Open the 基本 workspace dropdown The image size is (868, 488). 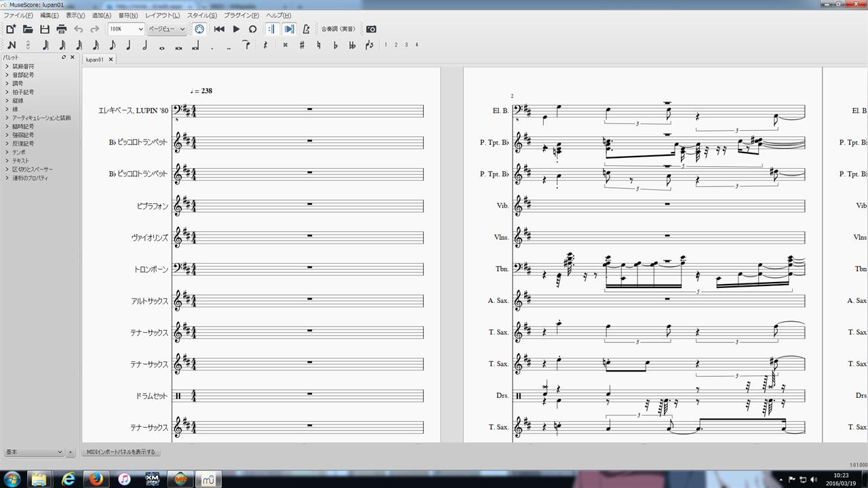pyautogui.click(x=33, y=452)
